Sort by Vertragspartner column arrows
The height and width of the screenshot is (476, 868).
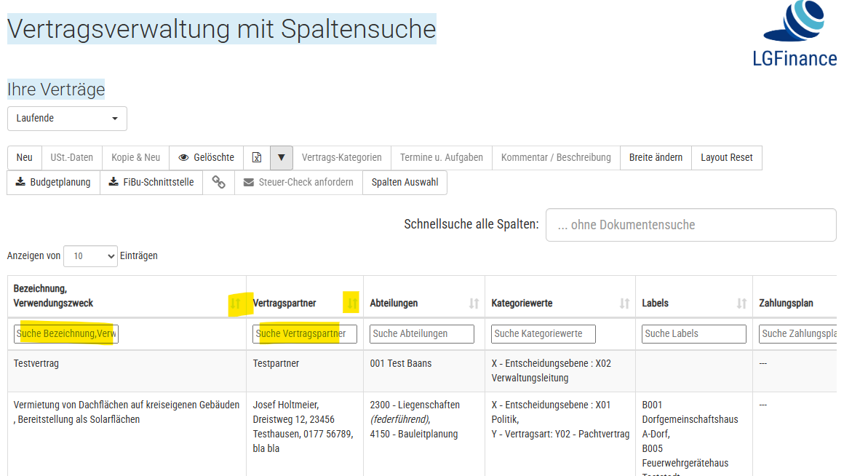point(352,304)
